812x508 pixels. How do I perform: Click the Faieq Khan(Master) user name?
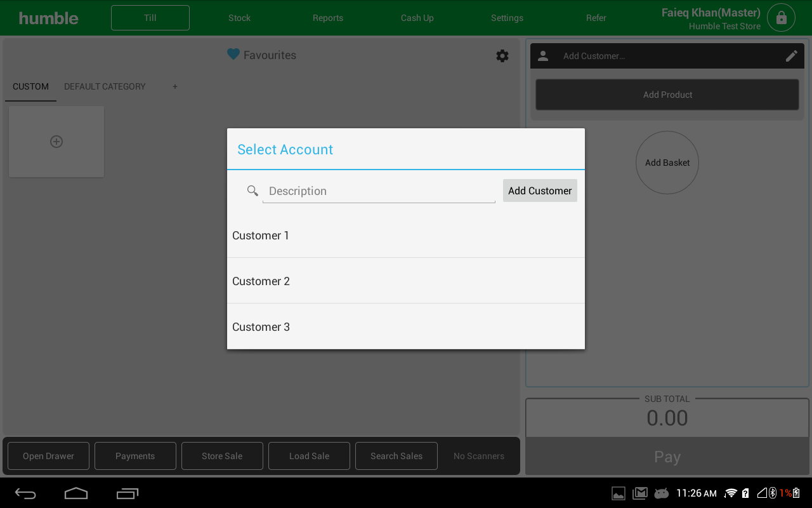tap(711, 13)
